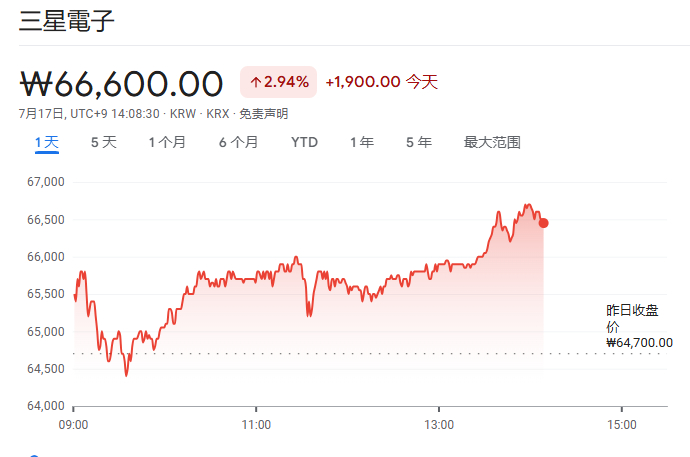Viewport: 690px width, 457px height.
Task: Choose the 最大范围 tab
Action: [492, 142]
